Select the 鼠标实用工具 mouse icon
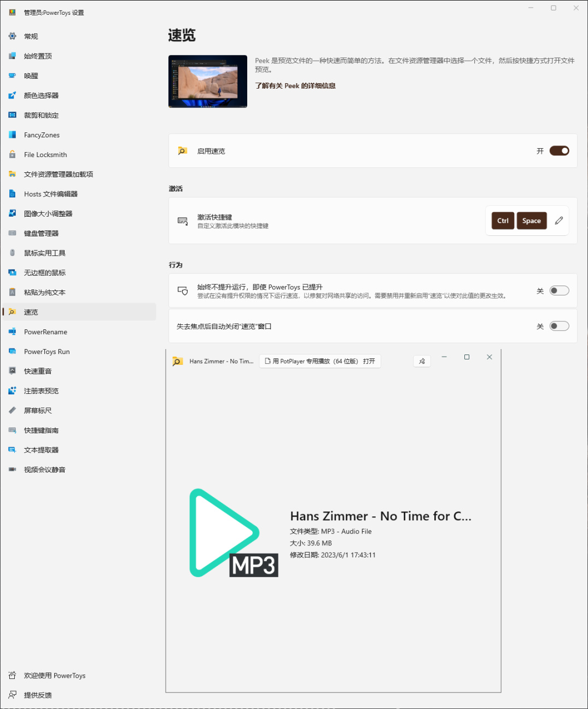 pos(12,253)
